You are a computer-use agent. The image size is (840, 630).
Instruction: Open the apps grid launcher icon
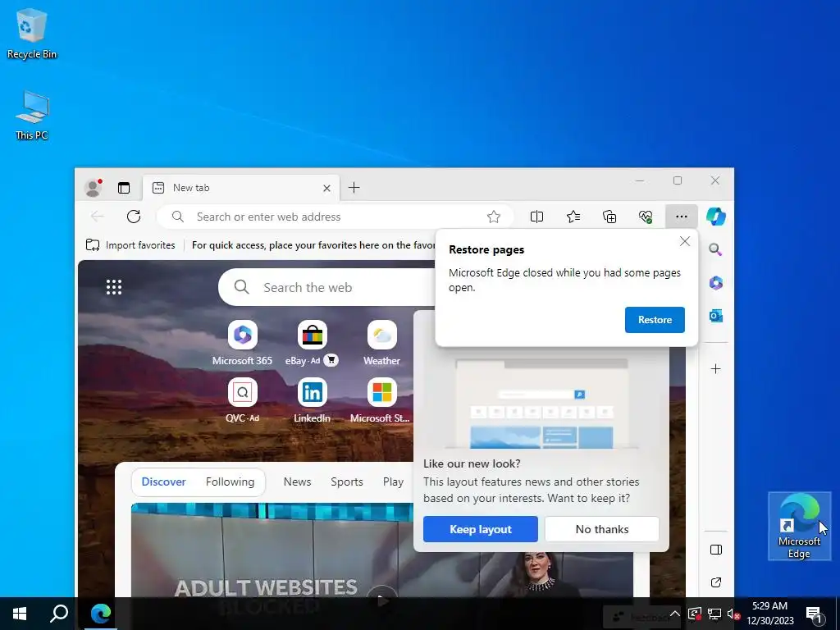pos(113,287)
